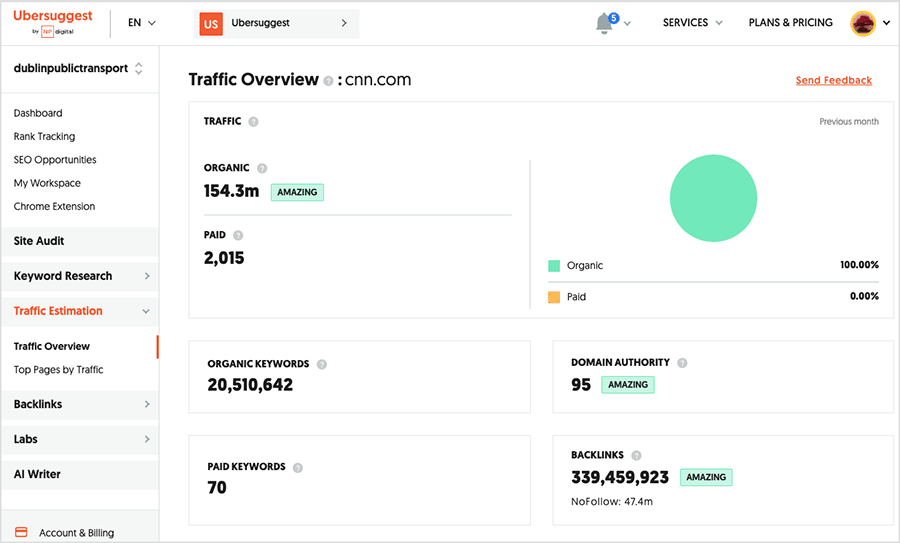This screenshot has height=543, width=900.
Task: Click the paid keywords value 70
Action: tap(217, 488)
